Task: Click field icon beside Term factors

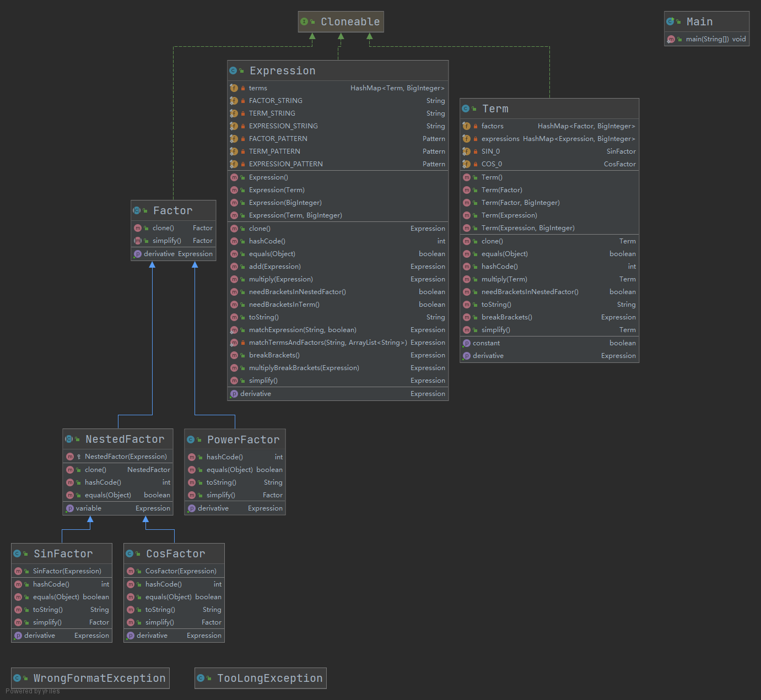Action: 466,126
